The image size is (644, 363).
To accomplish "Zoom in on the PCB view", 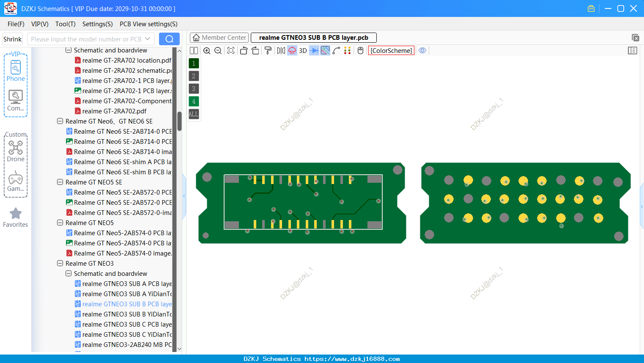I will pyautogui.click(x=207, y=51).
